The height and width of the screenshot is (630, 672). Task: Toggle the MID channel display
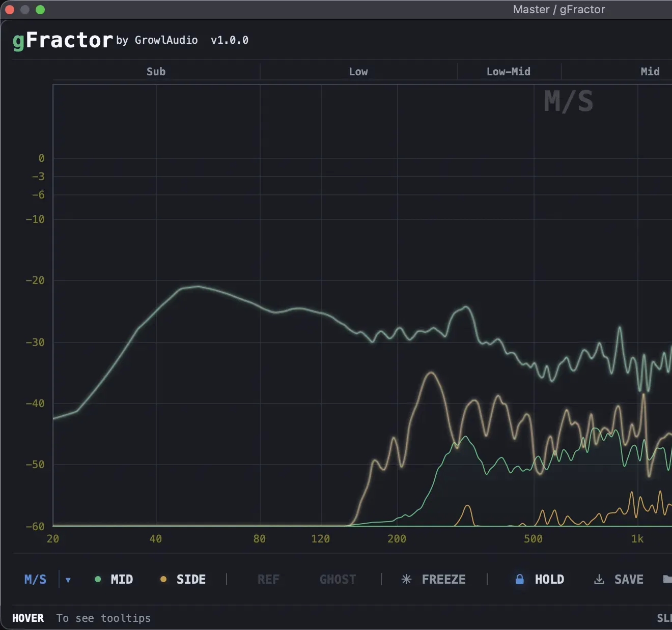tap(121, 579)
